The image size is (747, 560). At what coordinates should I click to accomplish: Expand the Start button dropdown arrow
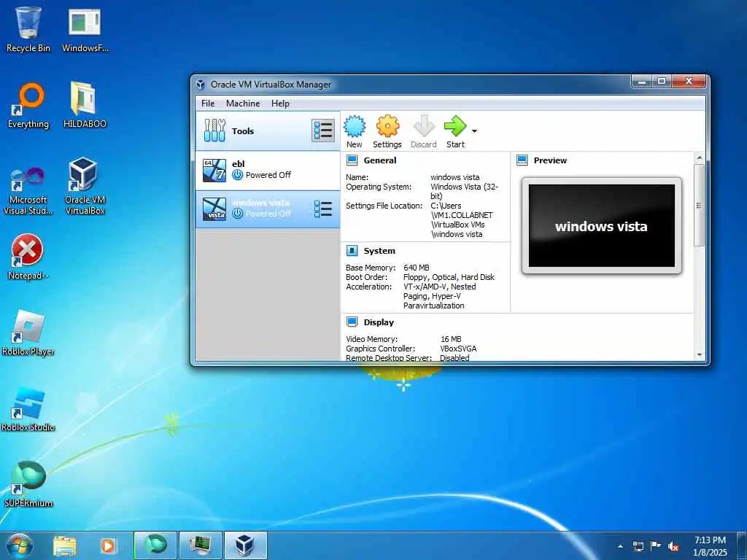pos(474,131)
